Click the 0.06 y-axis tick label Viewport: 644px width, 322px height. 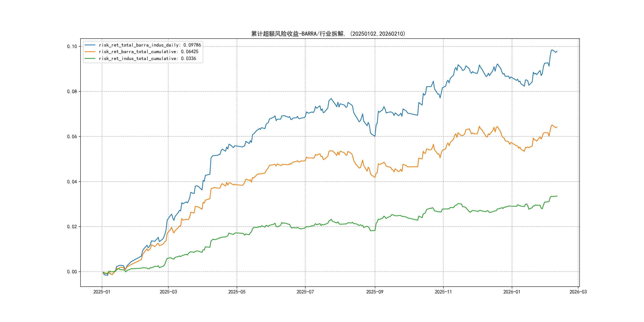pos(72,137)
